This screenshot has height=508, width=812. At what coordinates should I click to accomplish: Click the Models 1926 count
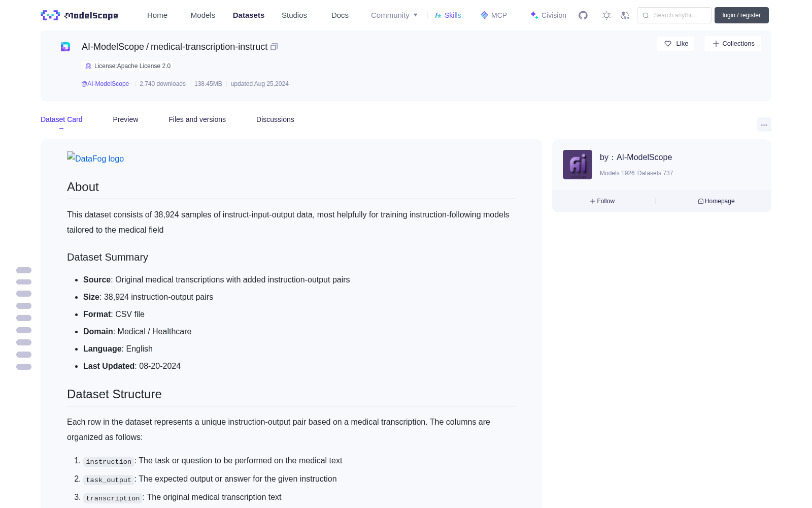[x=617, y=173]
